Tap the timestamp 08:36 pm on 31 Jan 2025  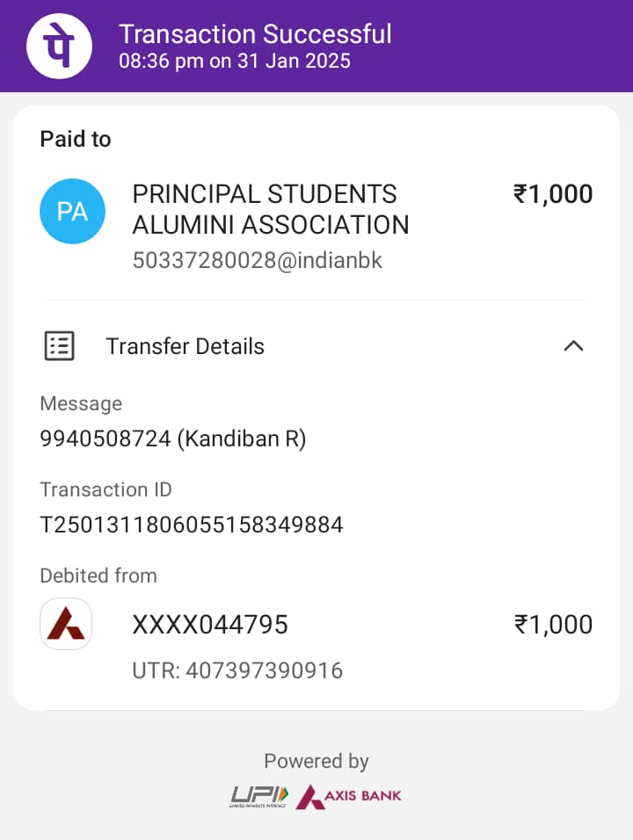point(234,62)
